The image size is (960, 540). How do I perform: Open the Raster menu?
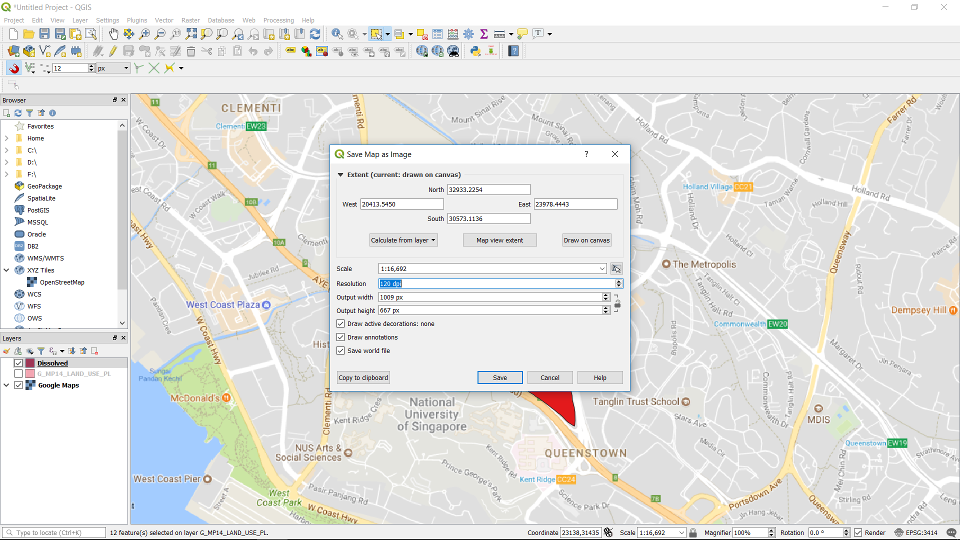point(190,20)
